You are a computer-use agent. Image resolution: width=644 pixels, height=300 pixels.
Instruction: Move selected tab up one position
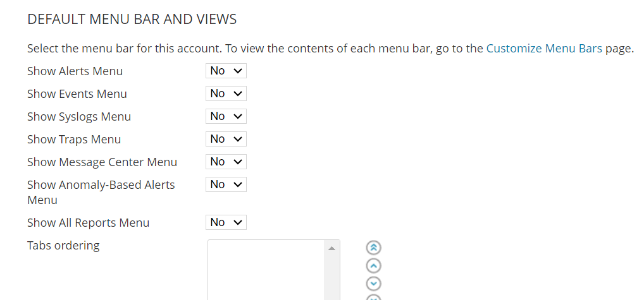[373, 265]
